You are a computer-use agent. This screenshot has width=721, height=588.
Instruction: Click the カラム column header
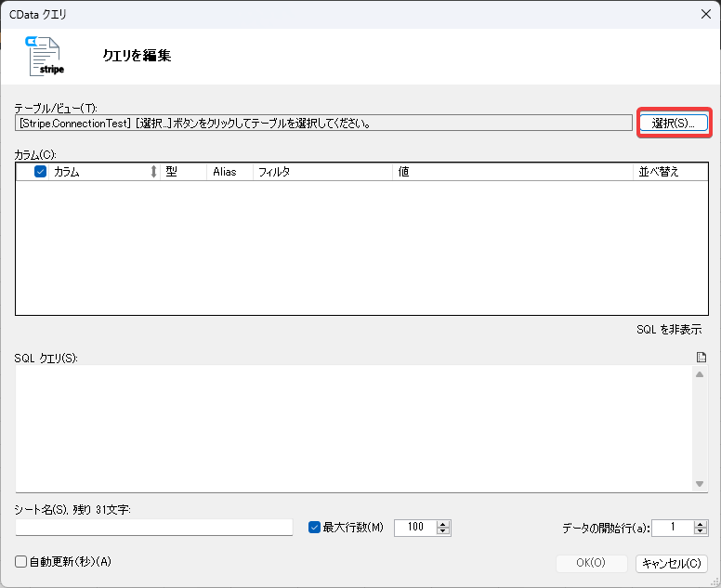pos(104,172)
